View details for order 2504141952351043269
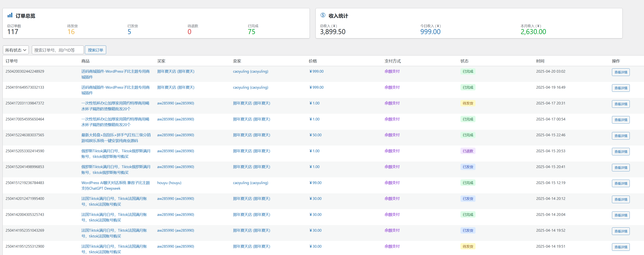This screenshot has height=255, width=644. click(x=621, y=231)
